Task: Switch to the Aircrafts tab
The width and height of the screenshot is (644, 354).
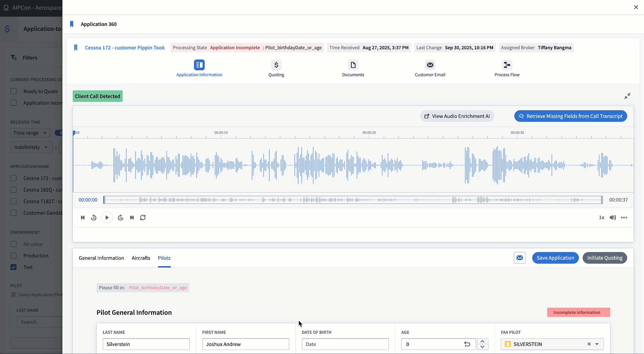Action: (x=141, y=258)
